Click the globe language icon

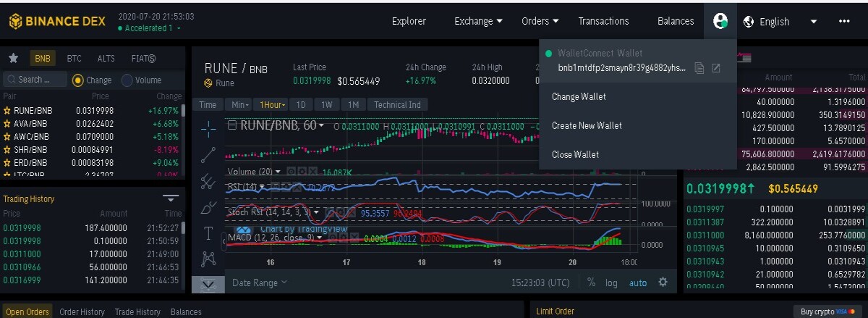pyautogui.click(x=749, y=22)
